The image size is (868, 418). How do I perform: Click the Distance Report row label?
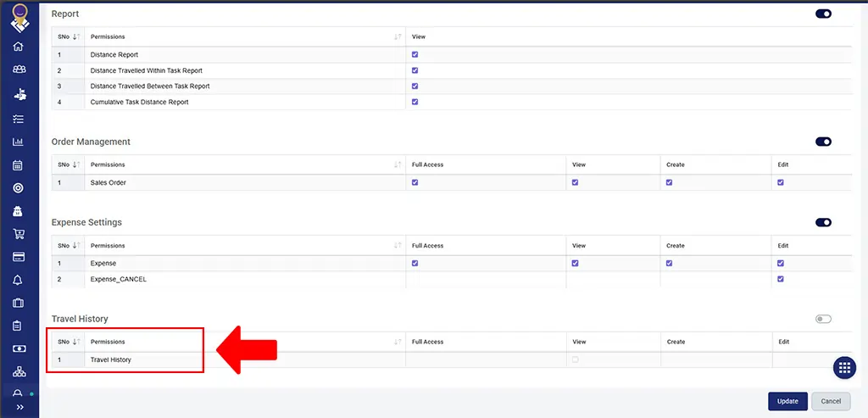click(114, 55)
